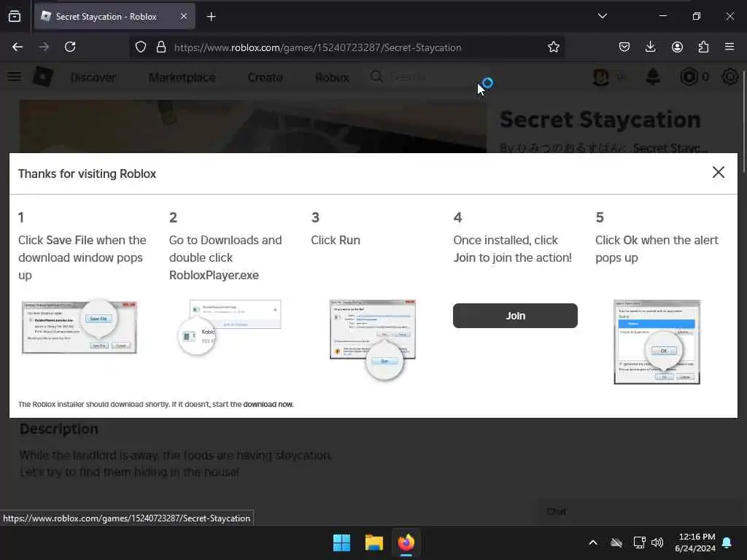747x560 pixels.
Task: Show hidden system tray icons
Action: pos(592,542)
